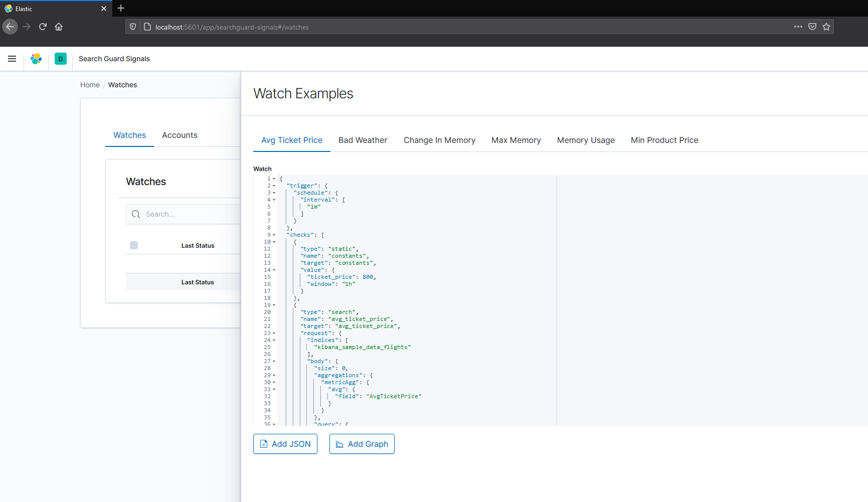Collapse the object fold at line 19
The width and height of the screenshot is (868, 502).
[x=274, y=305]
